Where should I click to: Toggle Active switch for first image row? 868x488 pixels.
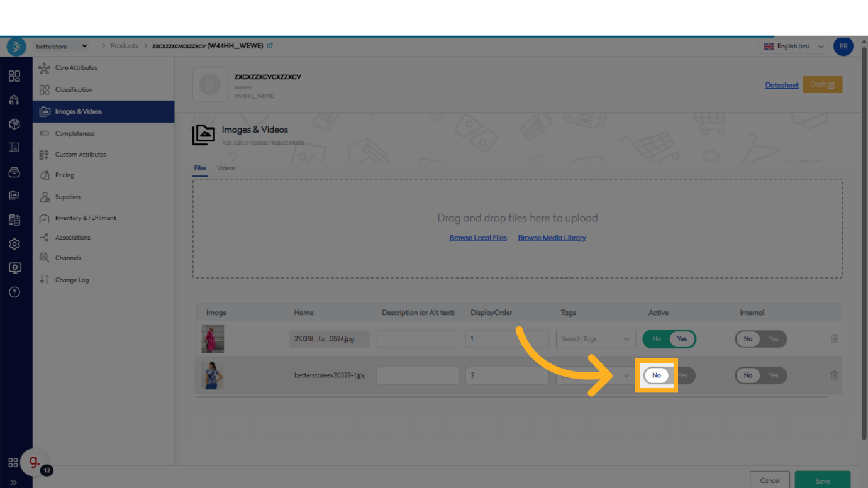click(x=669, y=339)
